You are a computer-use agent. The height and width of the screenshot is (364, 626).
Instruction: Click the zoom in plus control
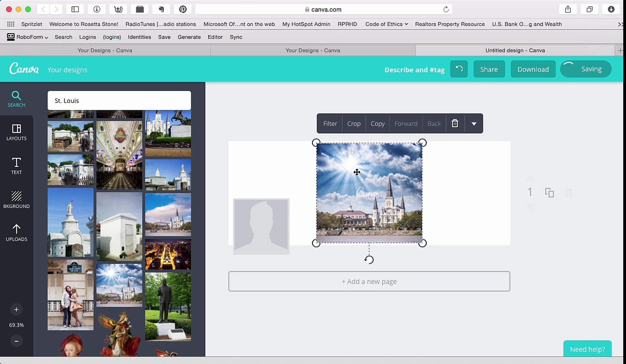point(16,309)
